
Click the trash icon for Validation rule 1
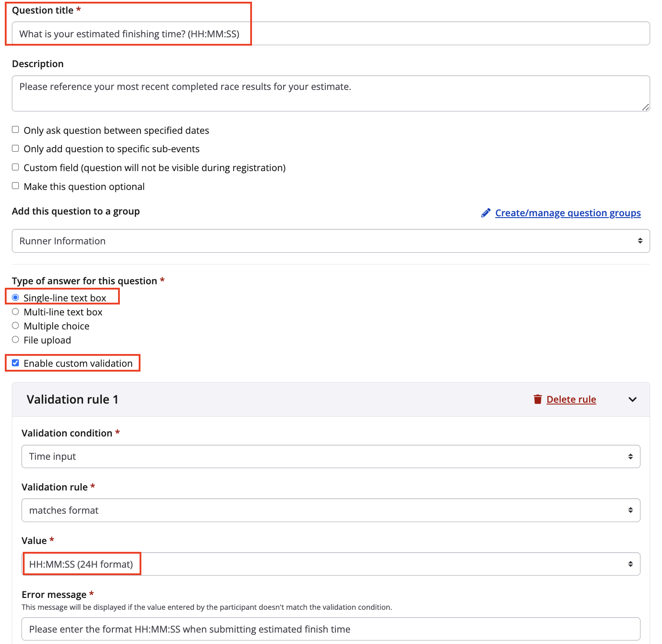pyautogui.click(x=537, y=399)
